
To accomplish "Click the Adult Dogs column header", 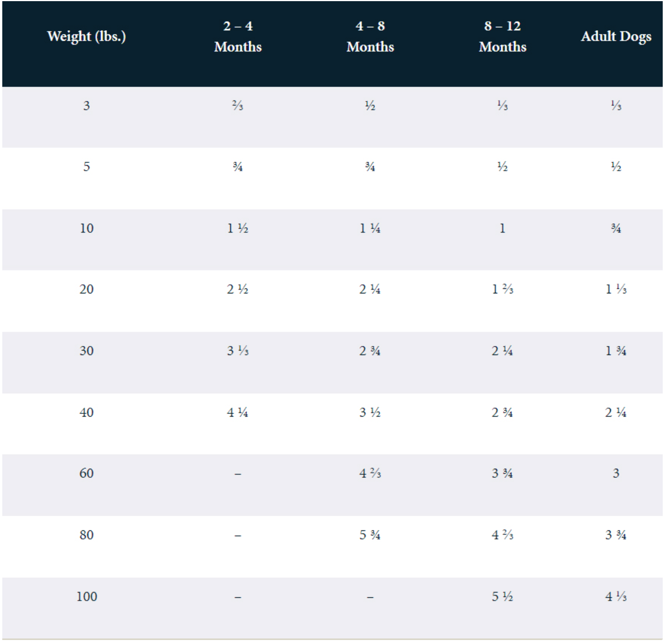I will [x=616, y=37].
